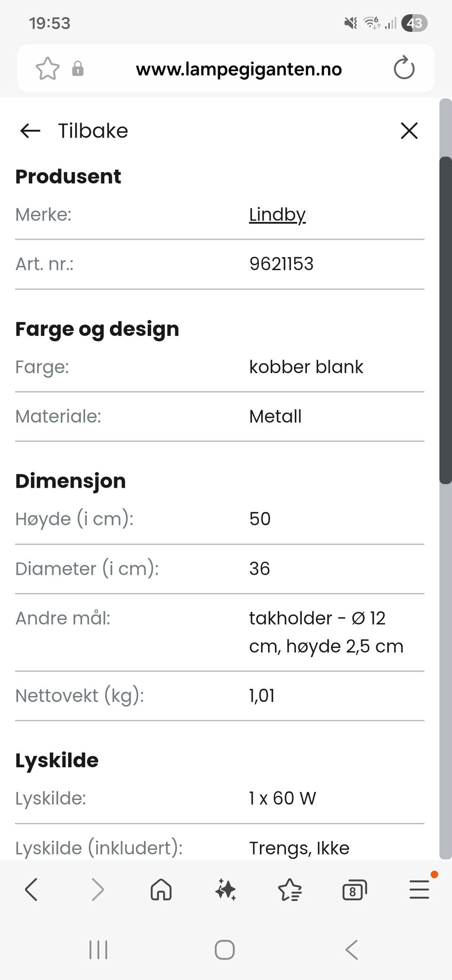The image size is (452, 980).
Task: Open the browser hamburger menu
Action: [x=419, y=890]
